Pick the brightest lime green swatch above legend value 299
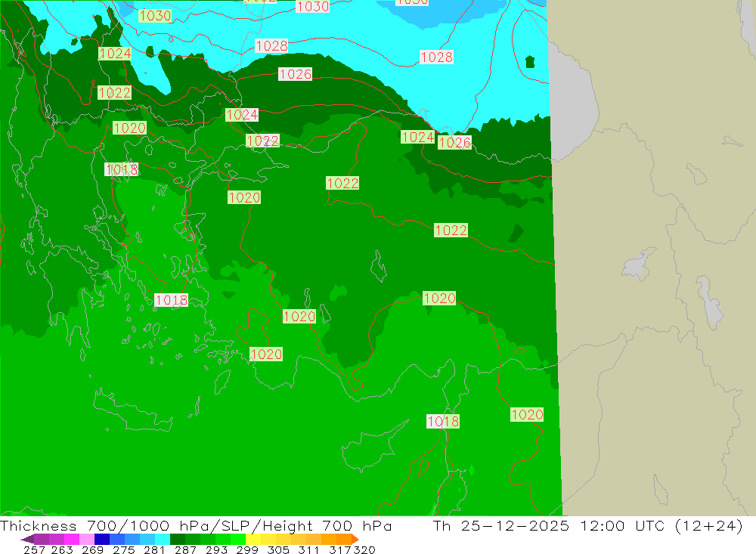 coord(238,539)
